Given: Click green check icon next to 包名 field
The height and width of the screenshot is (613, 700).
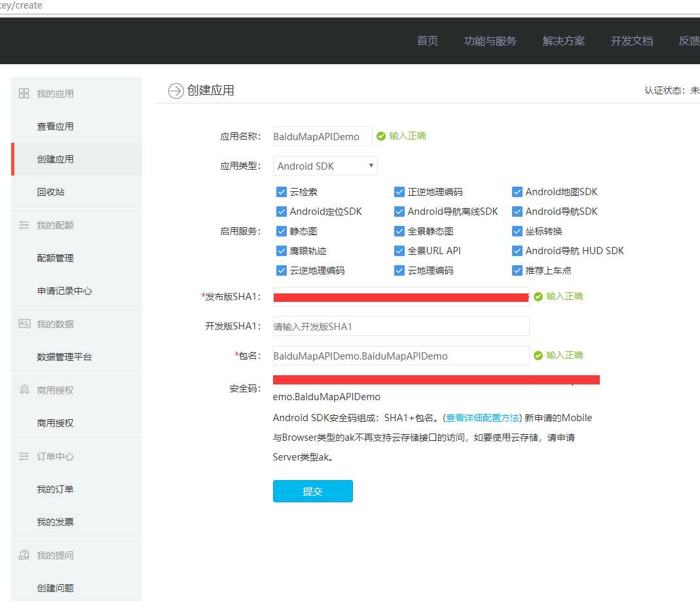Looking at the screenshot, I should tap(538, 356).
